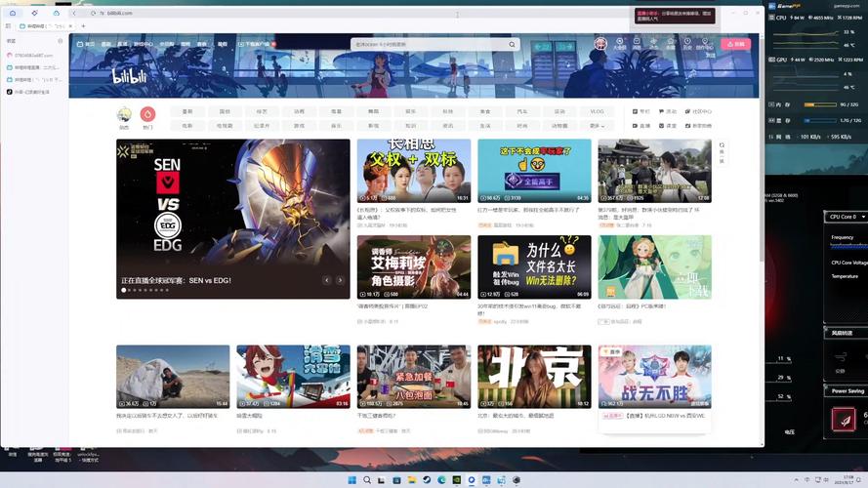Click the download client link in top nav
868x488 pixels.
[256, 44]
